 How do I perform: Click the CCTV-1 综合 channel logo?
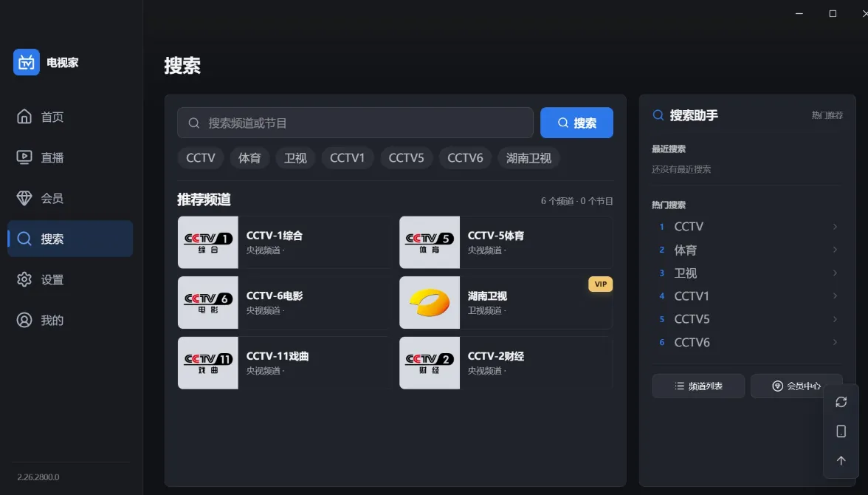(208, 242)
